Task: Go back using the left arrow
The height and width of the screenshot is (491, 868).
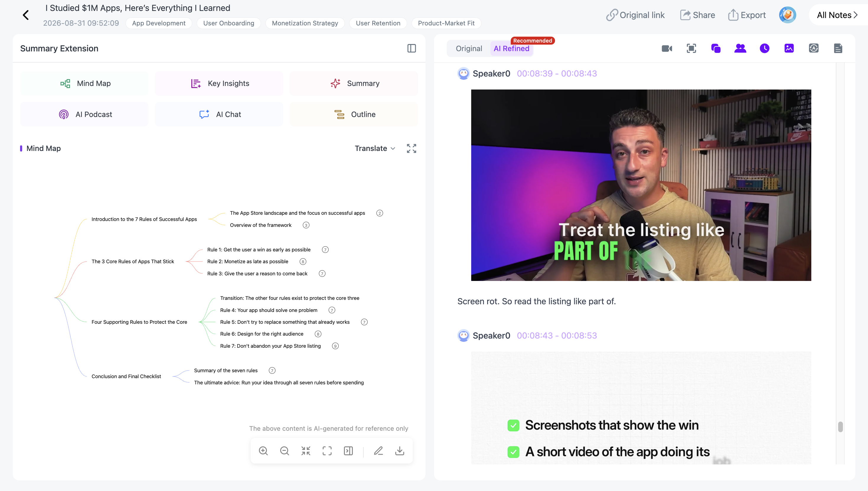Action: click(x=26, y=15)
